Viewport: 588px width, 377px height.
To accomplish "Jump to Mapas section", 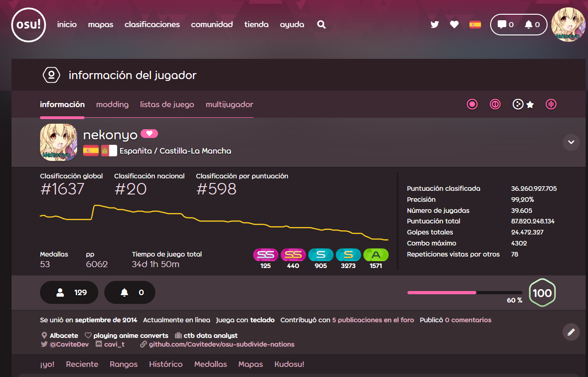I will (251, 364).
